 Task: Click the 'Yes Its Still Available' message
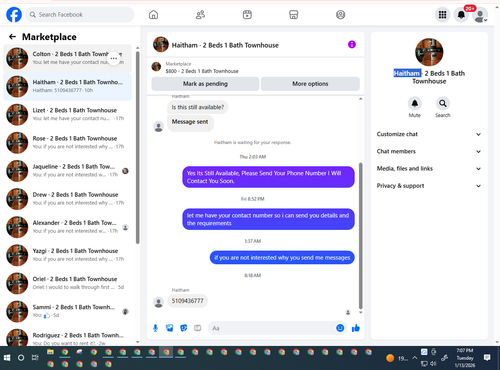pyautogui.click(x=268, y=177)
